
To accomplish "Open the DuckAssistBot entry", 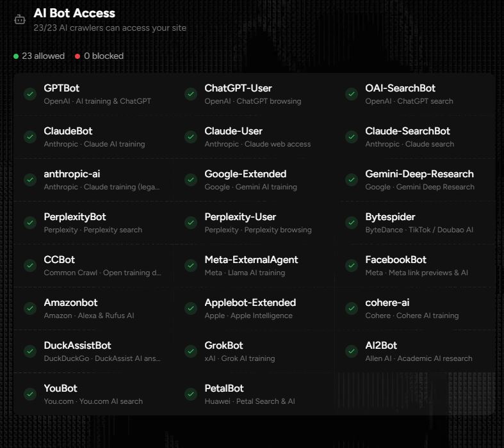I will point(77,346).
